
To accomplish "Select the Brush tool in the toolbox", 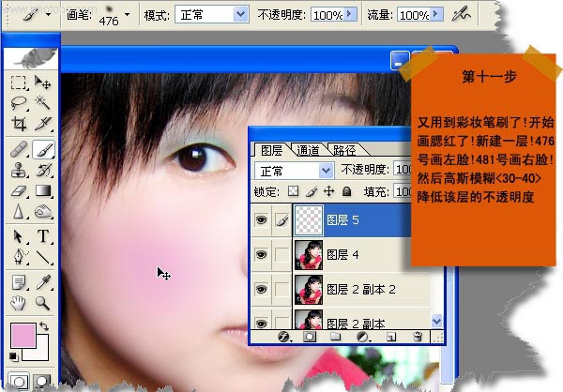I will point(43,148).
